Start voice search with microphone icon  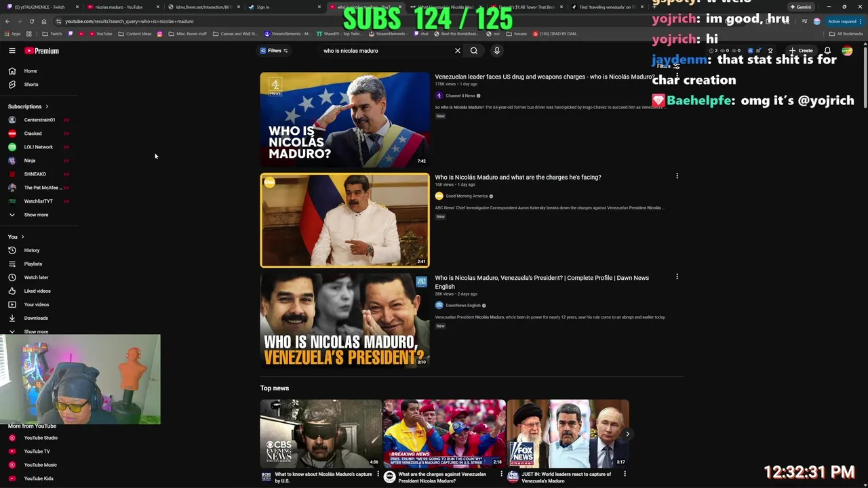pyautogui.click(x=496, y=51)
